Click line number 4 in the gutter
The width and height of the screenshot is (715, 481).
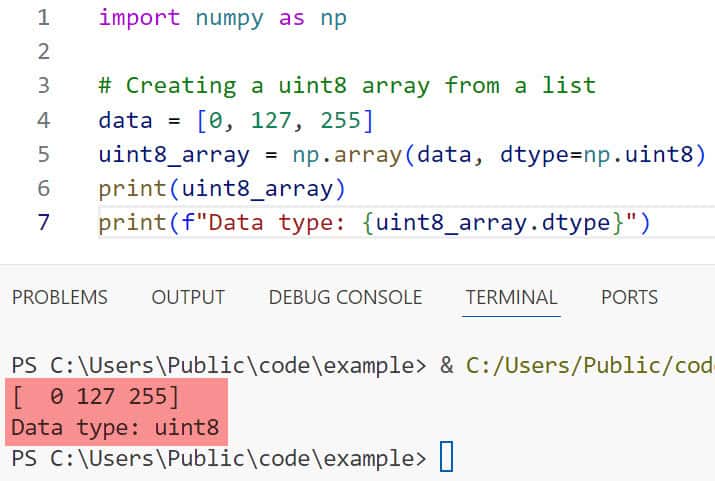pos(43,121)
